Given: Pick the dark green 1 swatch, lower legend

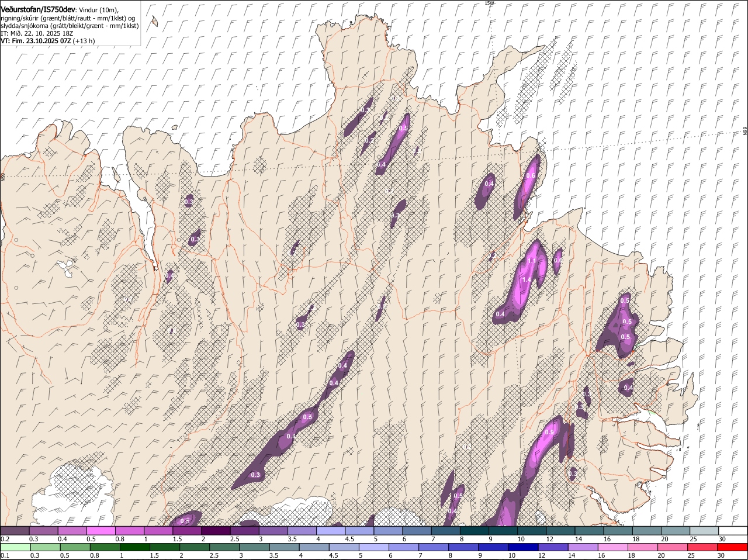Looking at the screenshot, I should pos(135,547).
